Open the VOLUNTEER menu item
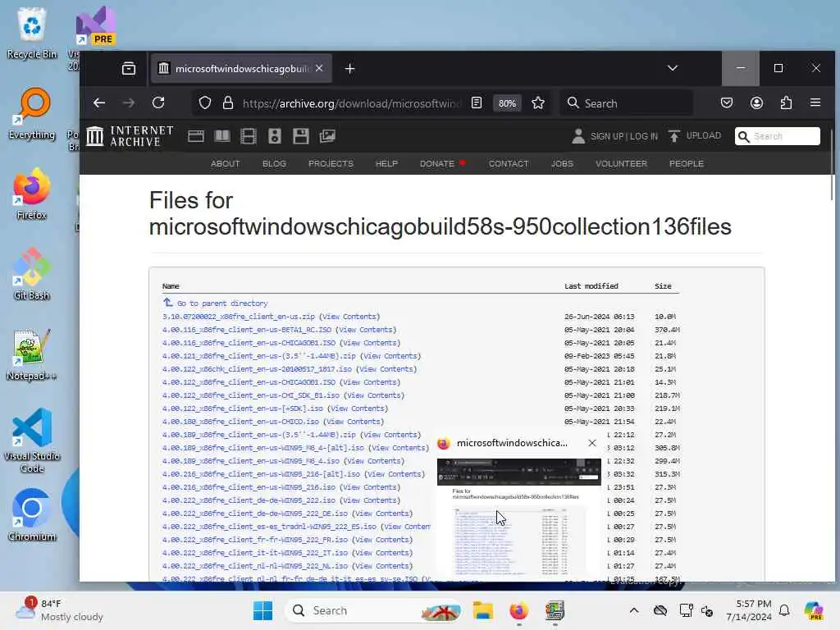This screenshot has width=840, height=630. (621, 163)
